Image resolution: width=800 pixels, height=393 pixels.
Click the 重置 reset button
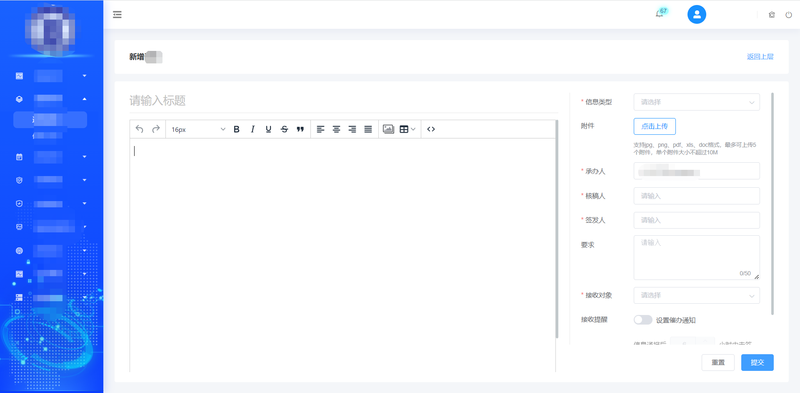click(x=718, y=362)
